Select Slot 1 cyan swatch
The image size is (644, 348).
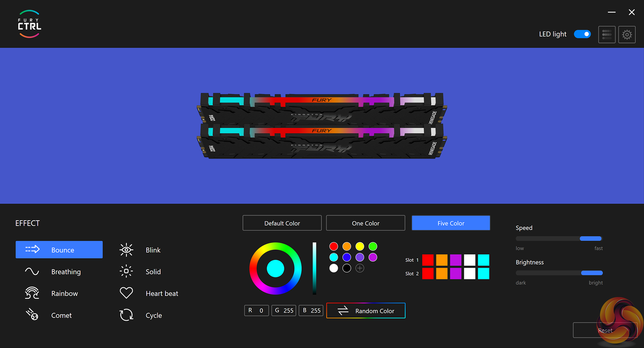click(484, 260)
